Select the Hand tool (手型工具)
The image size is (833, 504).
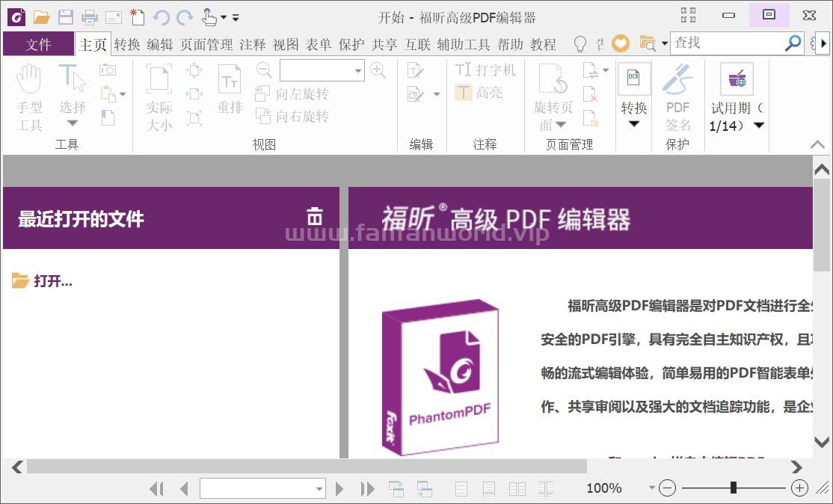click(x=29, y=97)
